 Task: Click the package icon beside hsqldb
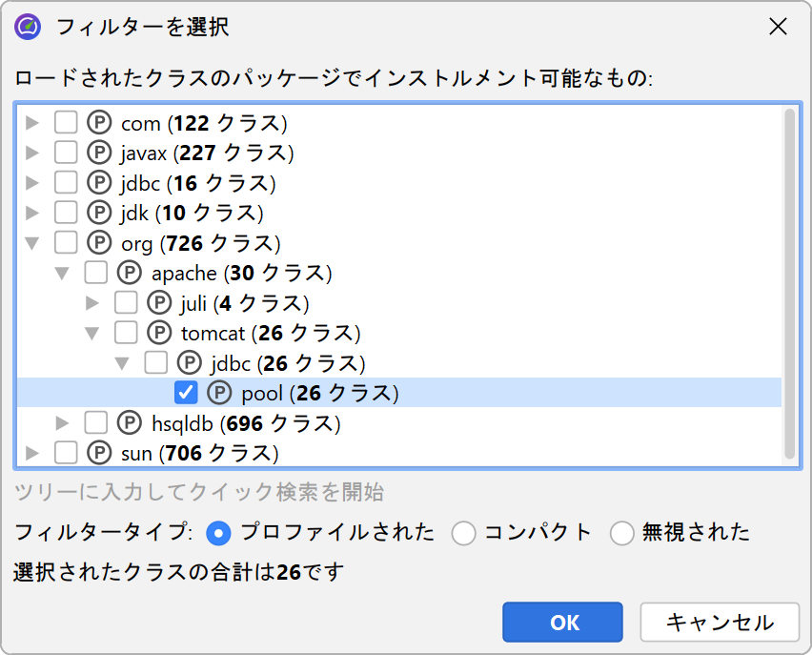[x=130, y=422]
